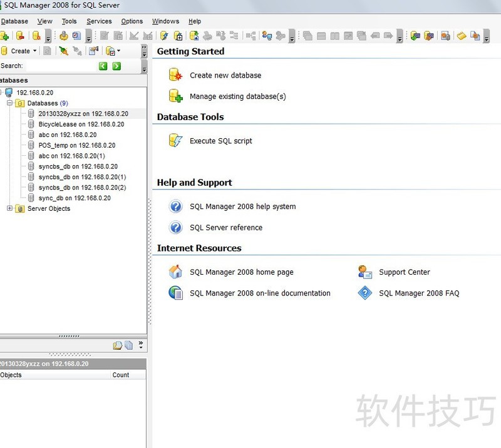Open the Tools menu

click(69, 21)
